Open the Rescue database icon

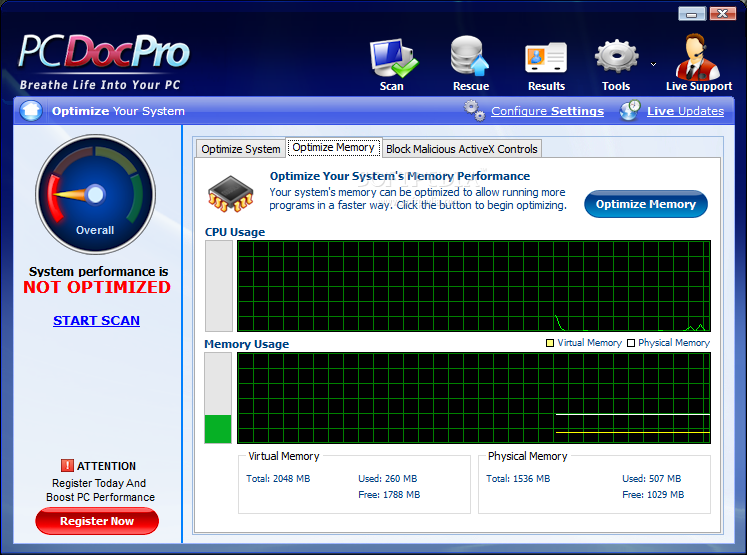coord(470,56)
